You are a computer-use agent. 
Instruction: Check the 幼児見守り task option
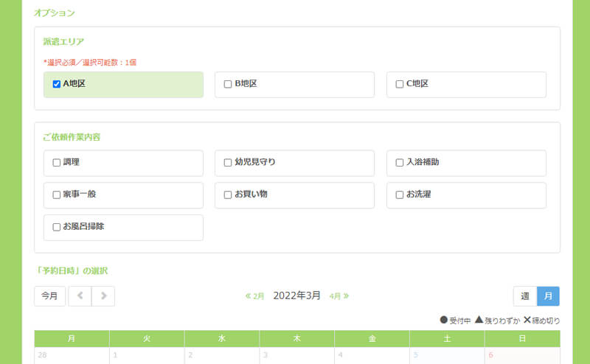[228, 162]
